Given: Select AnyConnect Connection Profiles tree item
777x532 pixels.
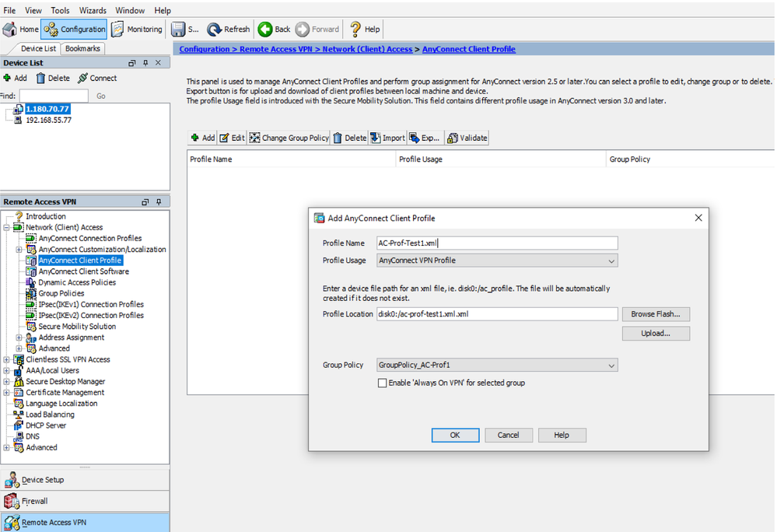Looking at the screenshot, I should click(90, 238).
